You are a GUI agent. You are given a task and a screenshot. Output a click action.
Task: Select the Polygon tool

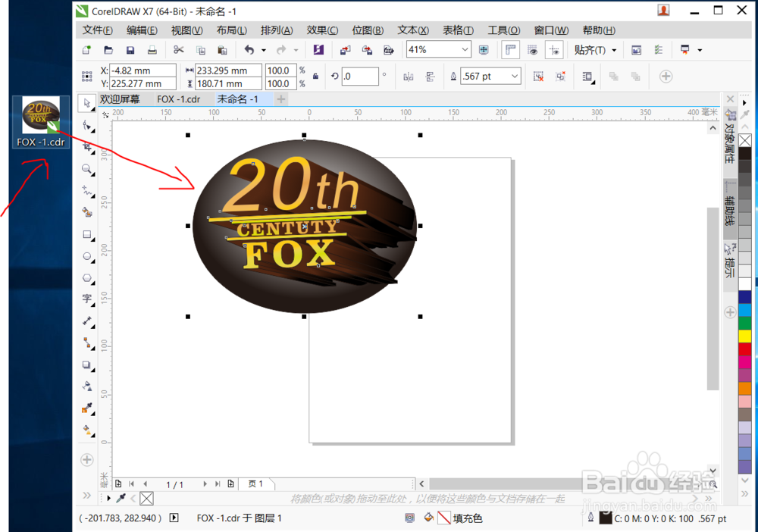pos(87,278)
